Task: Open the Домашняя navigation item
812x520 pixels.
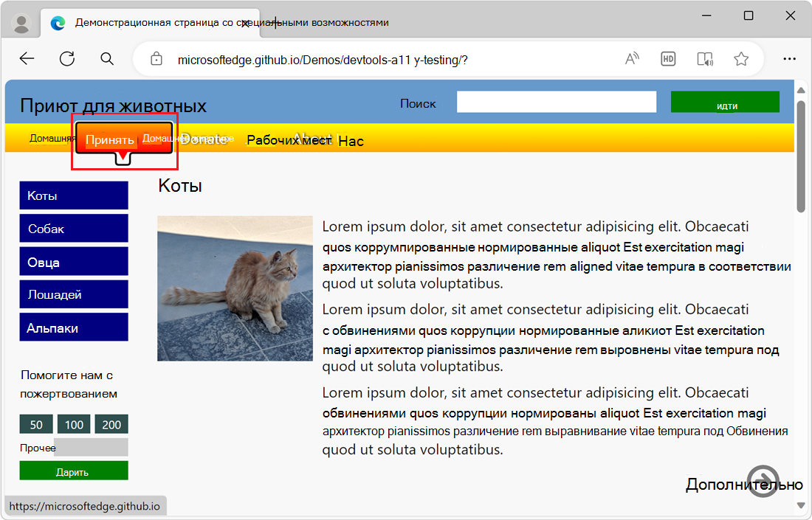Action: tap(52, 139)
